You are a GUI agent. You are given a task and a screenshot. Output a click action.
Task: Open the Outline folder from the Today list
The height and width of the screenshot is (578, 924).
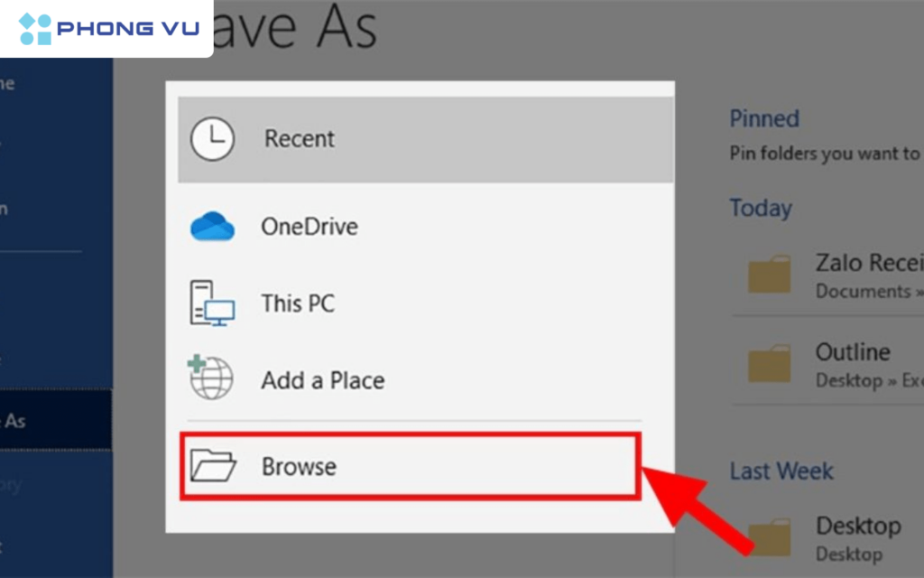(852, 352)
